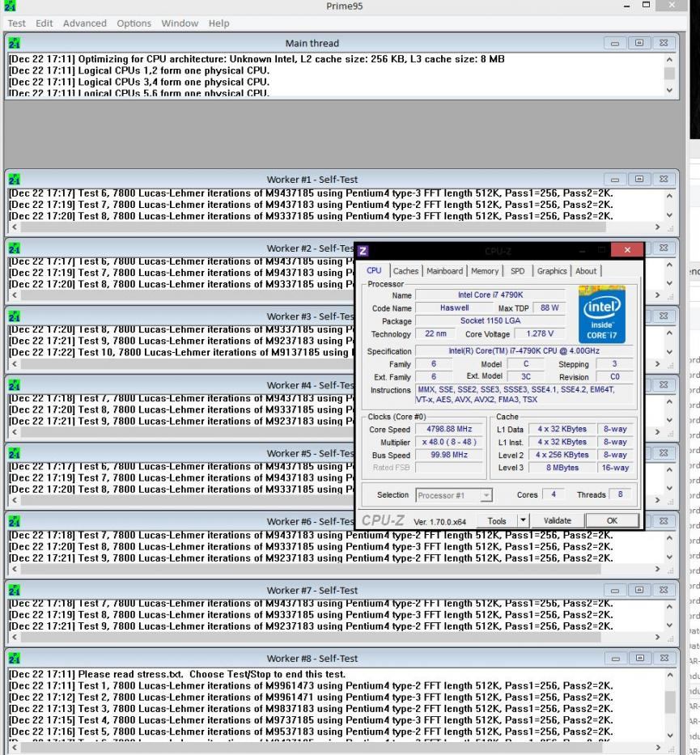Close the Worker #1 window
The height and width of the screenshot is (755, 700).
pyautogui.click(x=664, y=179)
